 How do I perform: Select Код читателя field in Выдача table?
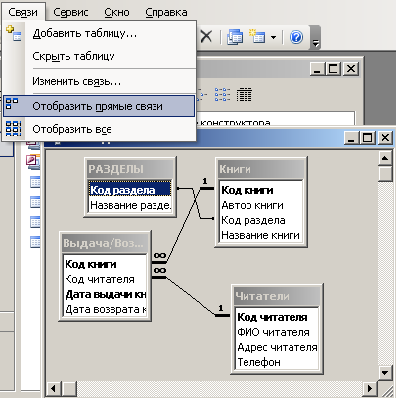tap(105, 279)
